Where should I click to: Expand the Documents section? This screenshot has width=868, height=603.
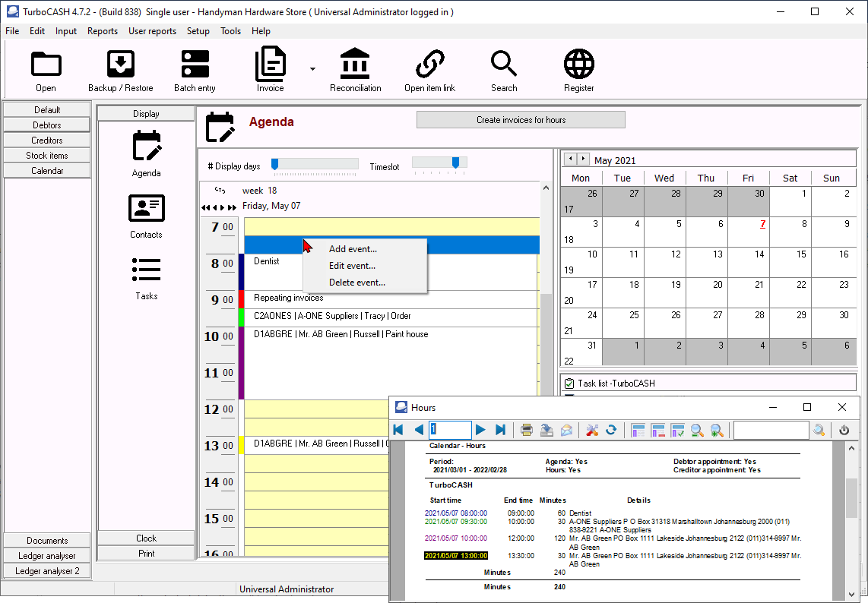coord(47,541)
